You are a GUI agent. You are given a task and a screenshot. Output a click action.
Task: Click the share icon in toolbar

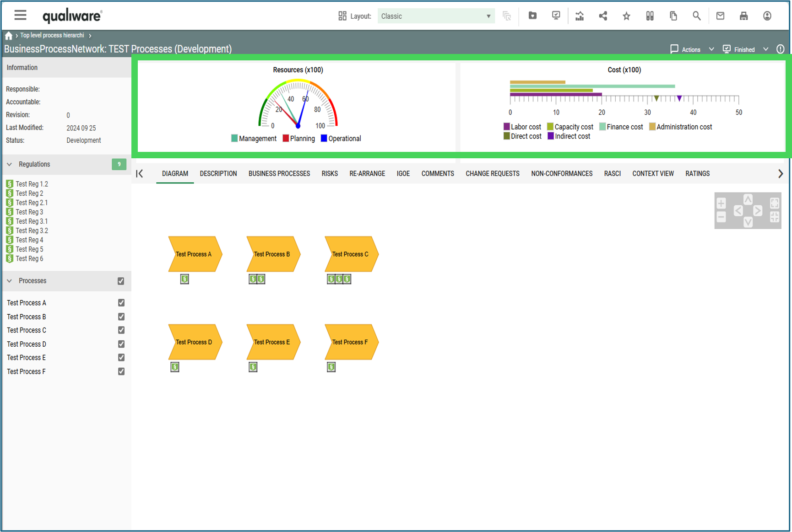click(603, 16)
